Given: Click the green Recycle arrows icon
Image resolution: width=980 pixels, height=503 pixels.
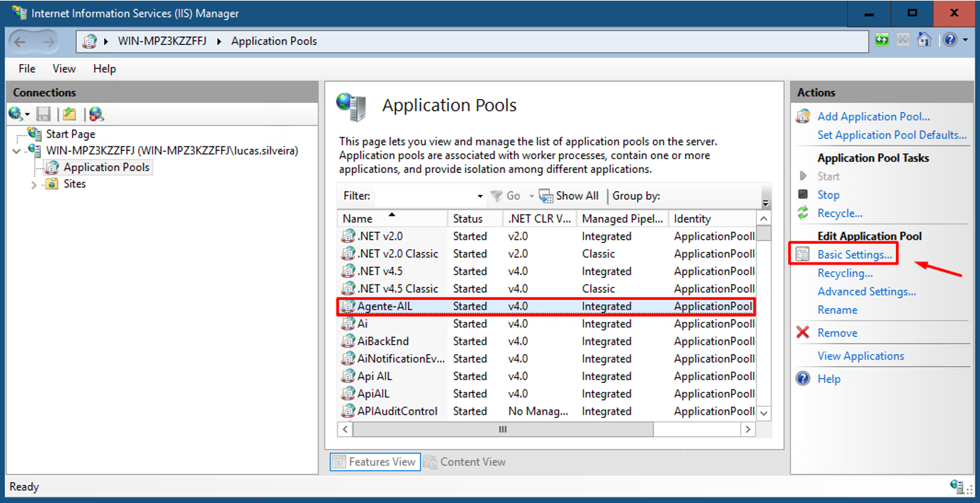Looking at the screenshot, I should click(x=803, y=214).
